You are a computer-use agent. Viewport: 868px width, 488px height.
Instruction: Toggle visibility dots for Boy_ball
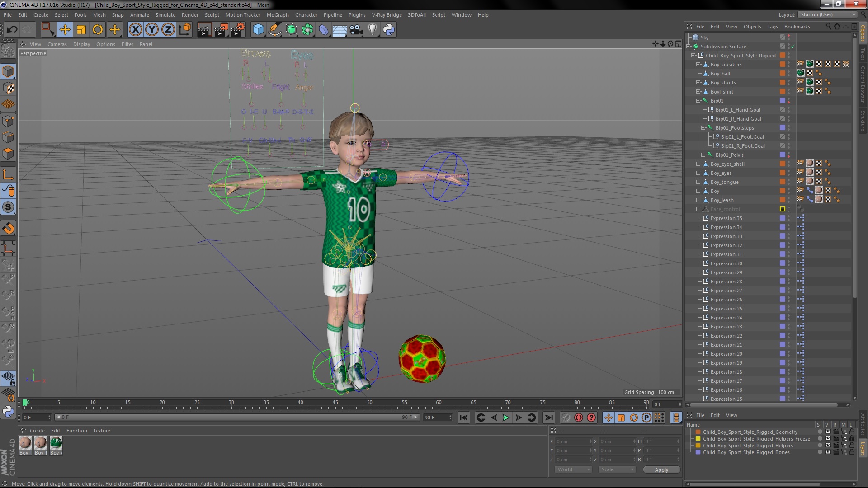click(x=789, y=74)
